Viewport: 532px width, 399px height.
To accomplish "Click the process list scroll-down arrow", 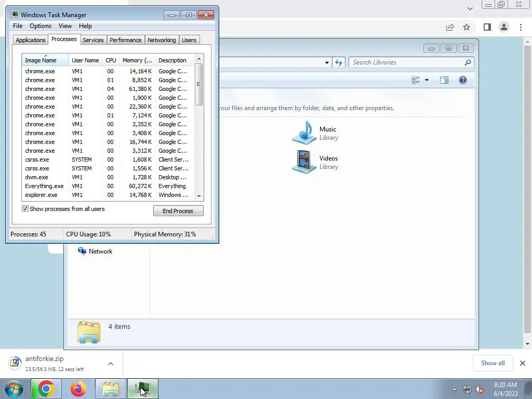I will [199, 196].
